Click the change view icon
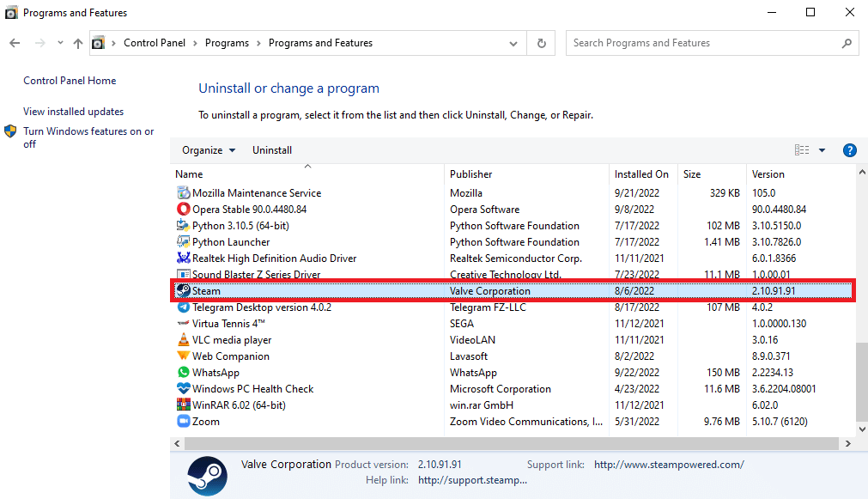The image size is (868, 499). click(802, 150)
